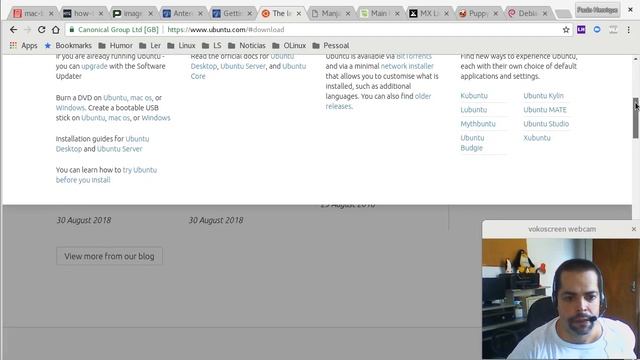The height and width of the screenshot is (360, 640).
Task: Open the LS bookmarks folder
Action: (211, 45)
